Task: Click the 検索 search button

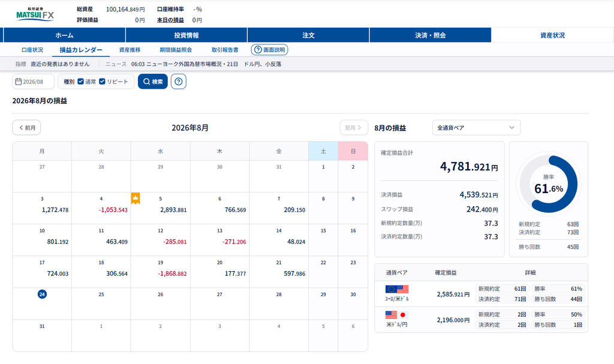Action: [x=153, y=82]
